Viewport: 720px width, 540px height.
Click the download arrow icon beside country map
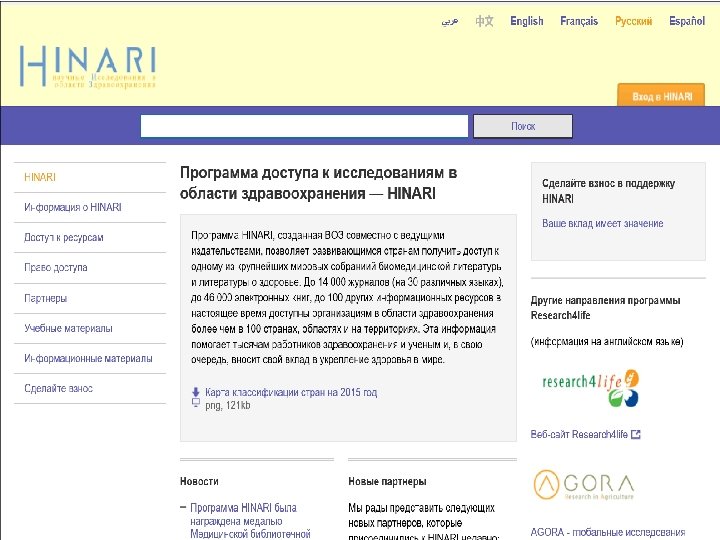[196, 392]
